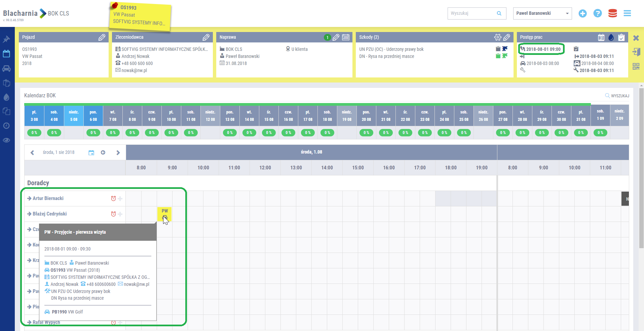Open the gear settings icon in Szkody panel
This screenshot has width=644, height=331.
pos(497,37)
